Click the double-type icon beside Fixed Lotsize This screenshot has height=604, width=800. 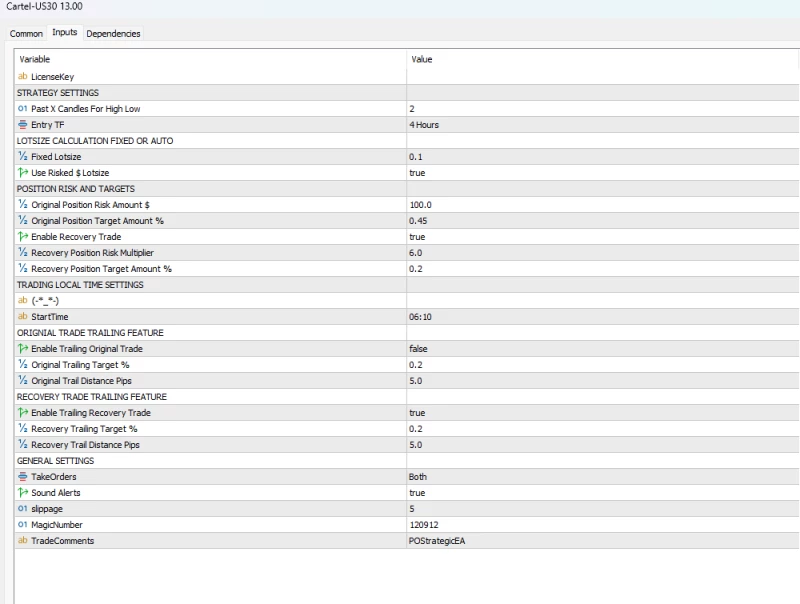coord(23,157)
